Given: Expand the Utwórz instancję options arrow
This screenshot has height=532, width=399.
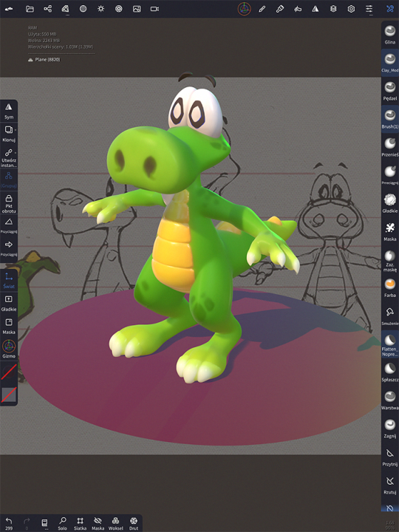Looking at the screenshot, I should (16, 152).
